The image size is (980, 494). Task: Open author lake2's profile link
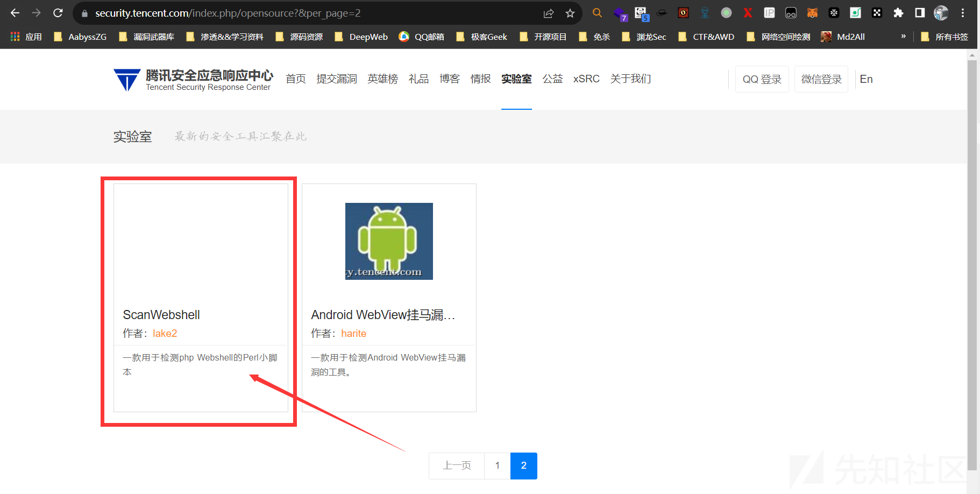pyautogui.click(x=165, y=334)
